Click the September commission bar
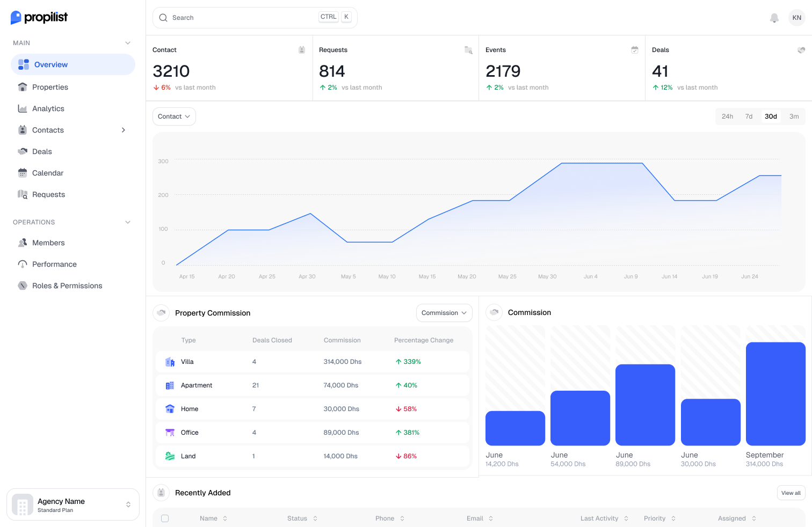This screenshot has height=527, width=812. (775, 394)
